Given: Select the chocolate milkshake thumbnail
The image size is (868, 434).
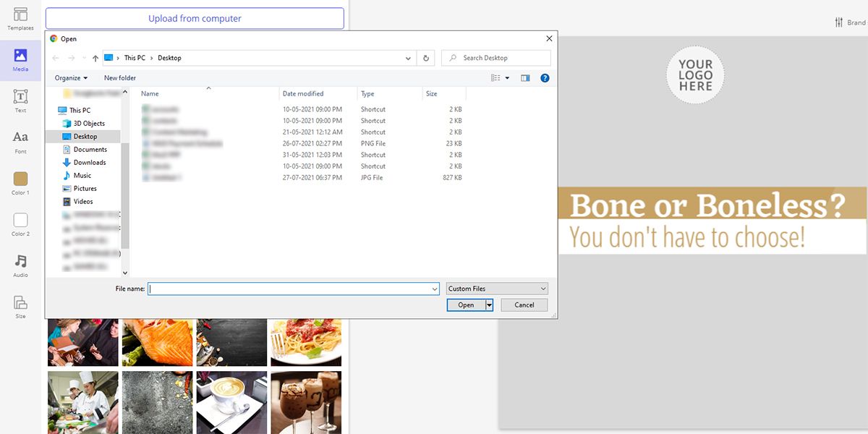Looking at the screenshot, I should 306,402.
